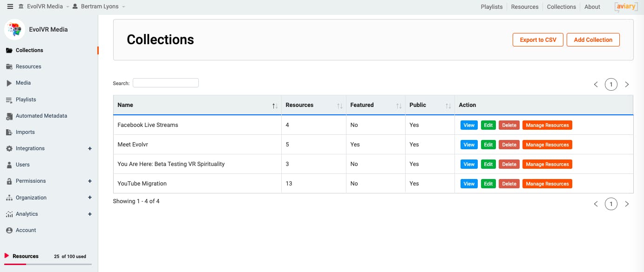This screenshot has height=272, width=644.
Task: Click the Imports icon in sidebar
Action: tap(9, 132)
